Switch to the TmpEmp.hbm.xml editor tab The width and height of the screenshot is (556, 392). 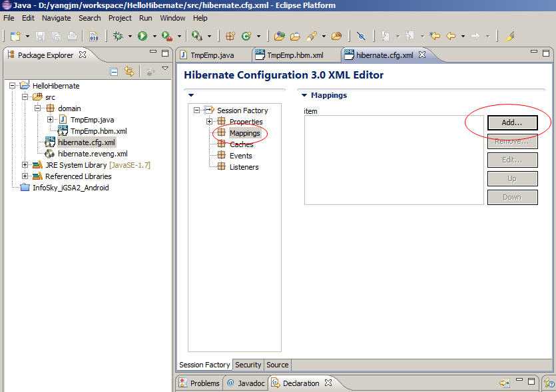coord(295,55)
